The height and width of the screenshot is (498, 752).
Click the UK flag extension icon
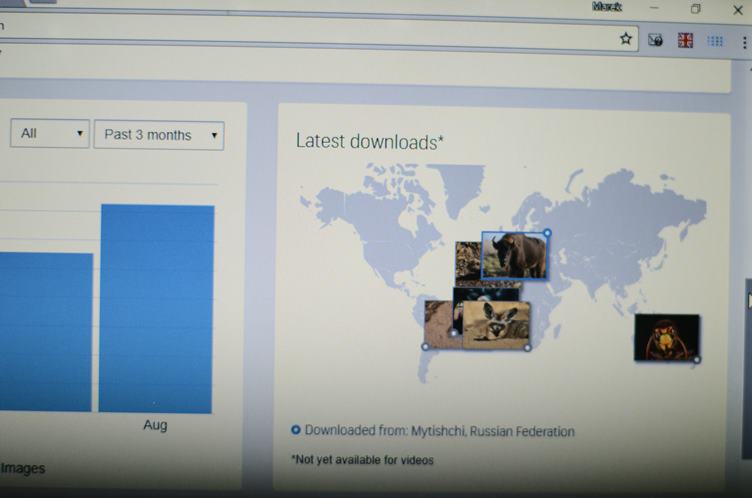[x=685, y=40]
